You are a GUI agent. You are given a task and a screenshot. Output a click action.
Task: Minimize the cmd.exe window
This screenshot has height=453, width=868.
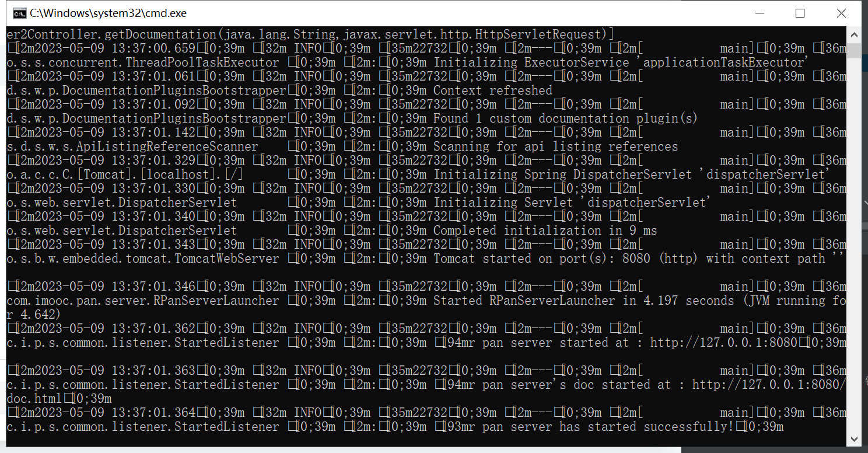(x=759, y=13)
